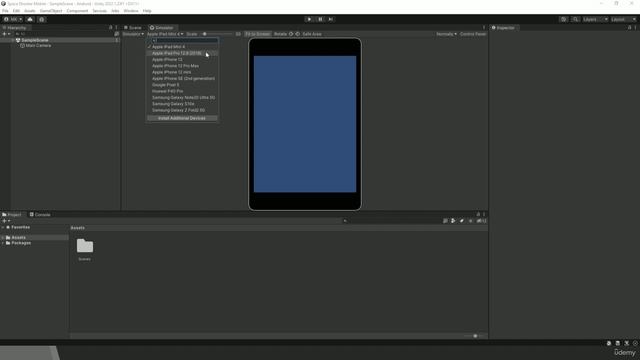640x360 pixels.
Task: Open the Normally play mode dropdown
Action: point(446,34)
